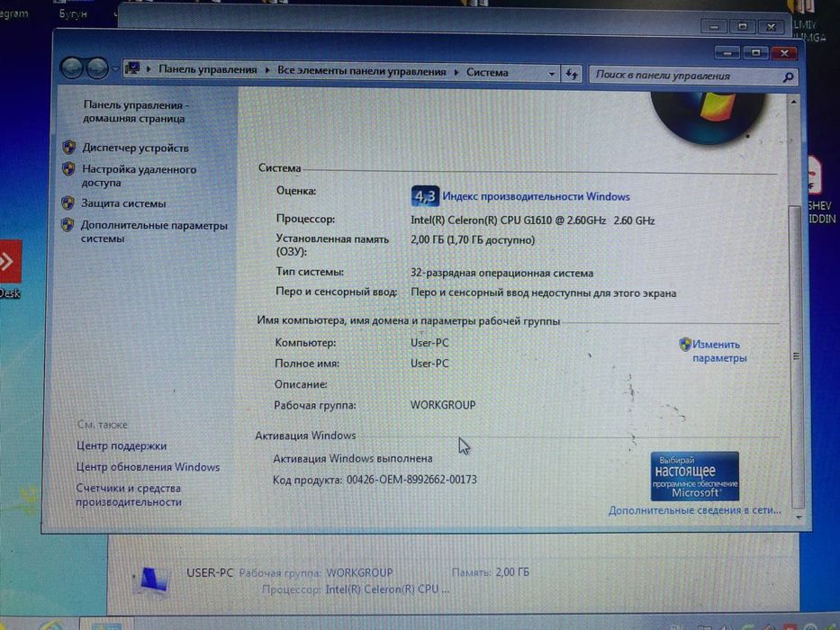The width and height of the screenshot is (840, 630).
Task: Close the background Explorer window
Action: (771, 26)
